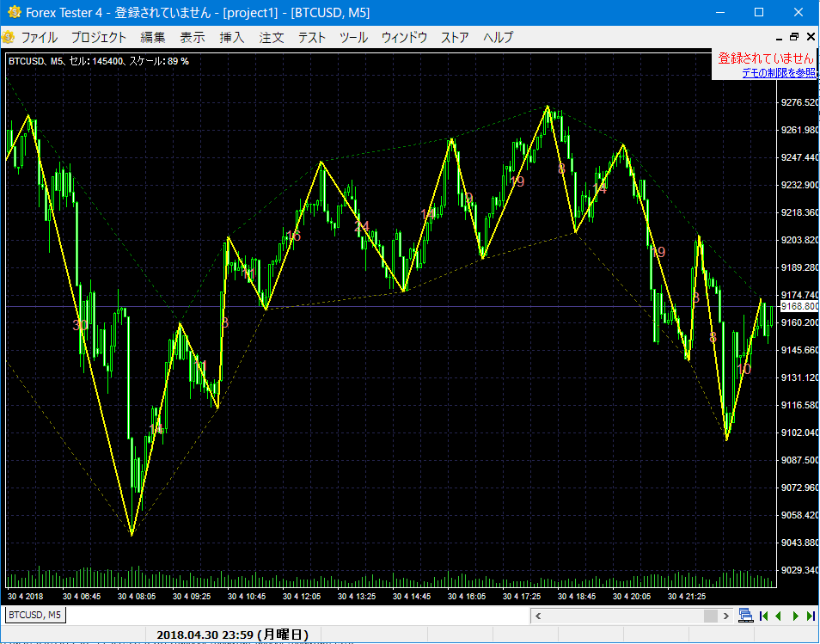Click the 9029.340 price axis label
The width and height of the screenshot is (820, 644).
799,570
